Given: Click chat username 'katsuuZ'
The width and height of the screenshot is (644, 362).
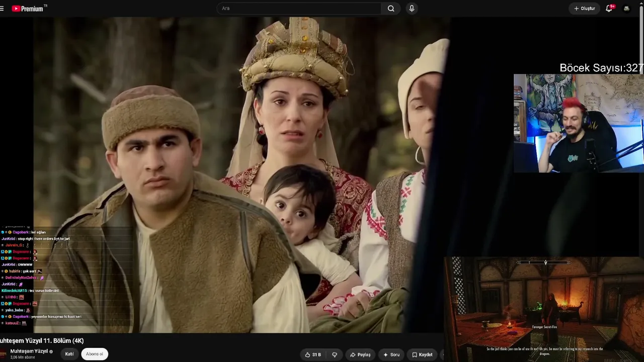Looking at the screenshot, I should pyautogui.click(x=11, y=323).
